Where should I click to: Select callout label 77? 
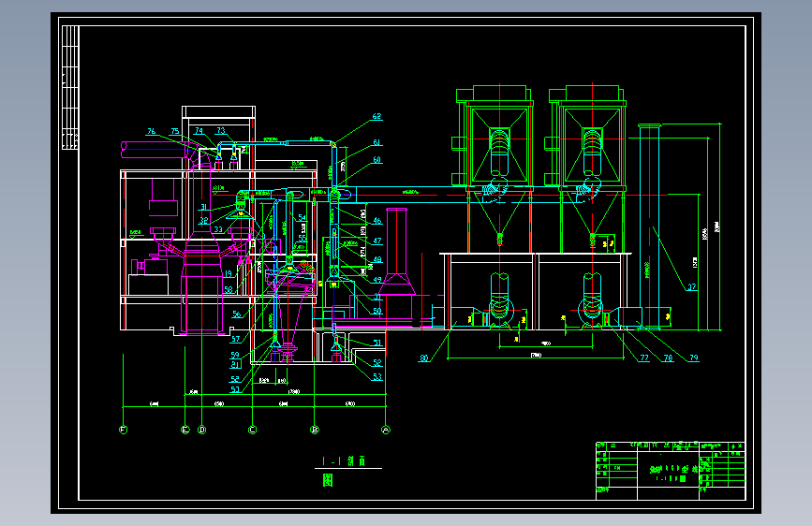pos(644,358)
